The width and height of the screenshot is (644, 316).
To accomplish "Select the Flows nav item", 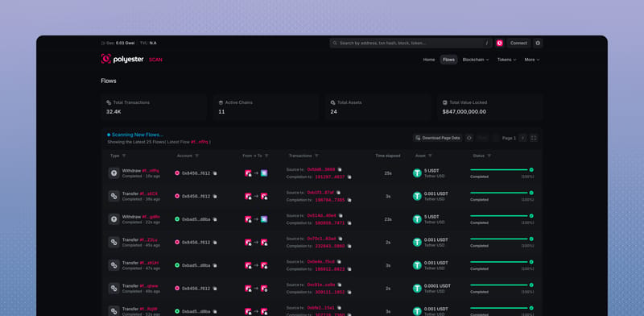I will [449, 60].
